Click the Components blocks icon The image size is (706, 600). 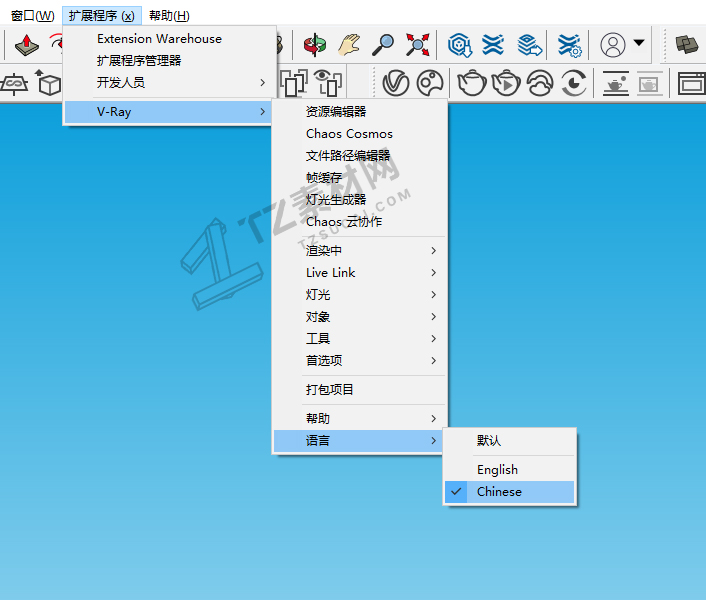[x=687, y=45]
